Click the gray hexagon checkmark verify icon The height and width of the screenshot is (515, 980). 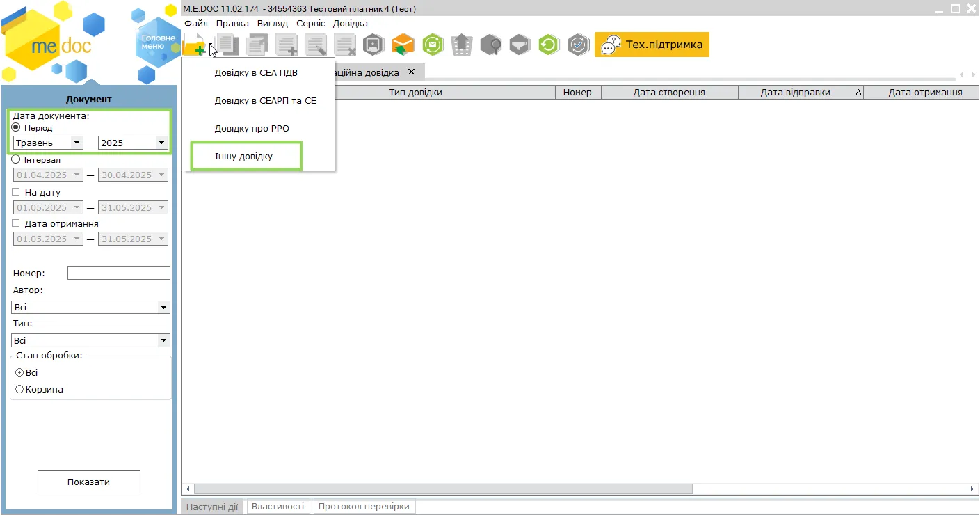pos(579,45)
